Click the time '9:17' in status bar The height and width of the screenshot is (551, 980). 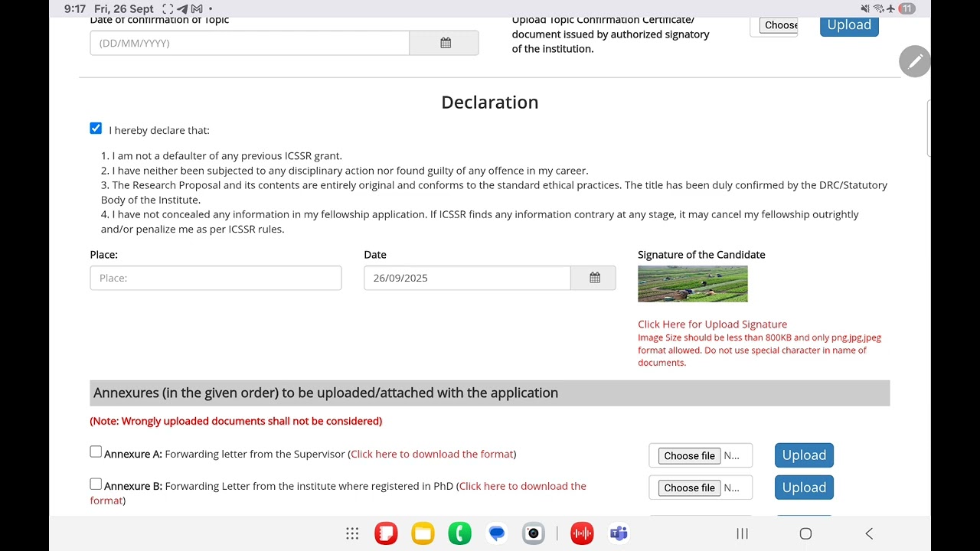tap(75, 9)
